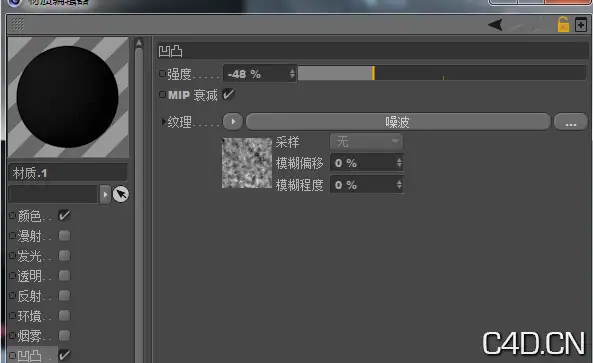593x363 pixels.
Task: Select the 烟雾 channel label
Action: pyautogui.click(x=29, y=336)
